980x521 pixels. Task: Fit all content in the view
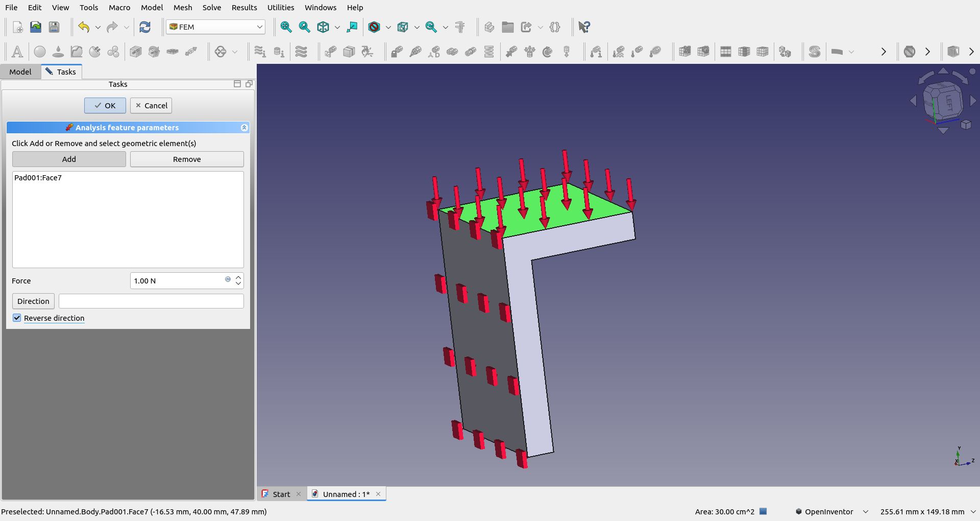[x=286, y=27]
